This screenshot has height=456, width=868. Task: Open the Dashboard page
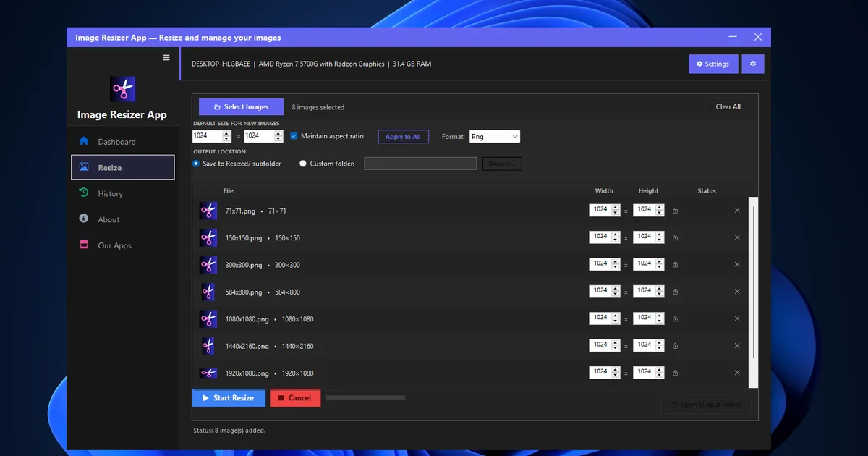coord(122,142)
